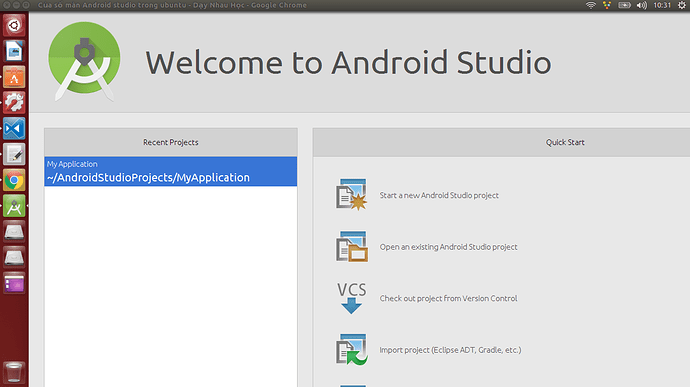Click the Welcome to Android Studio title
Viewport: 690px width, 387px height.
pos(348,62)
